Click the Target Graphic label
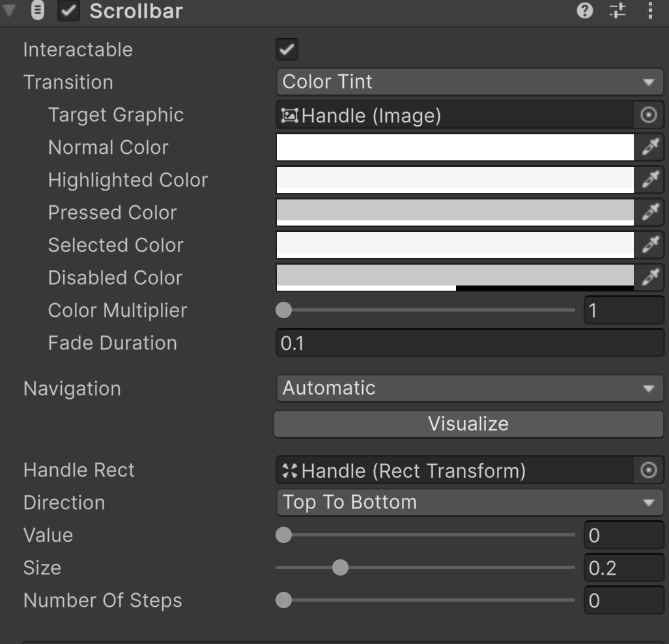The width and height of the screenshot is (669, 644). [116, 115]
